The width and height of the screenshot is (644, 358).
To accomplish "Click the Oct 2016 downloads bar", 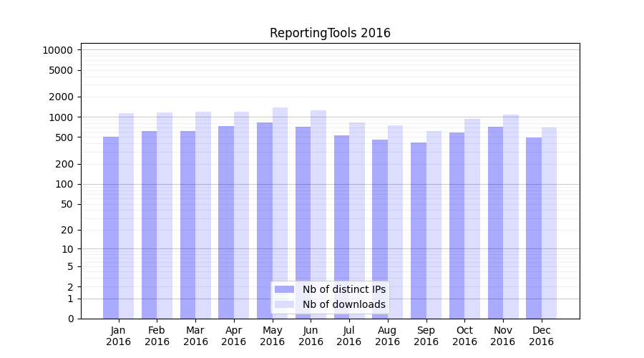I will point(472,218).
